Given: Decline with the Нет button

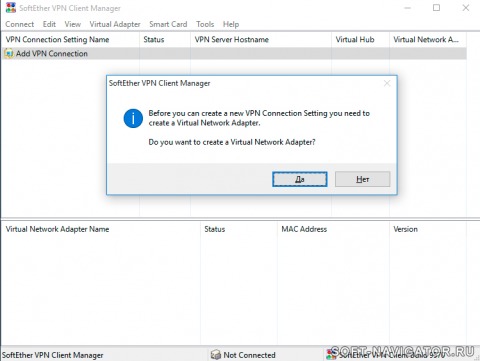Looking at the screenshot, I should click(363, 179).
